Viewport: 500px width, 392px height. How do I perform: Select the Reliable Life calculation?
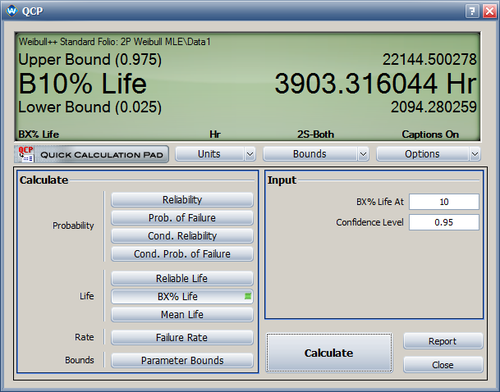click(182, 278)
